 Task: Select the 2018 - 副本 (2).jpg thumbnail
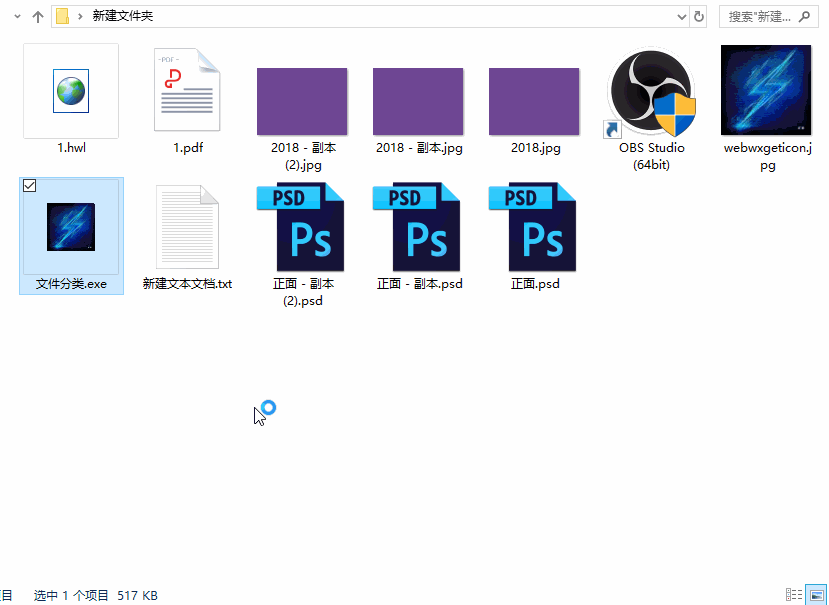[302, 101]
